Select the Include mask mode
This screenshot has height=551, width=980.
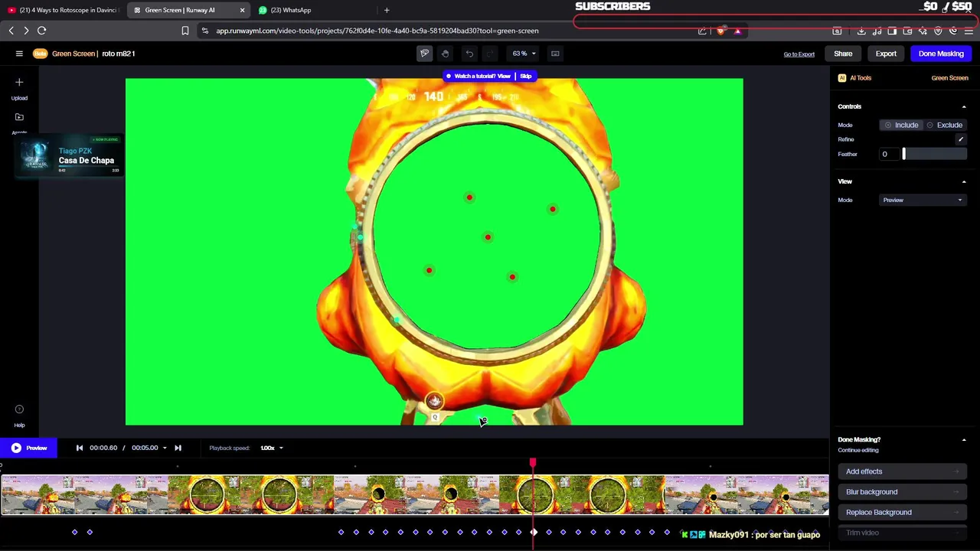pyautogui.click(x=900, y=125)
